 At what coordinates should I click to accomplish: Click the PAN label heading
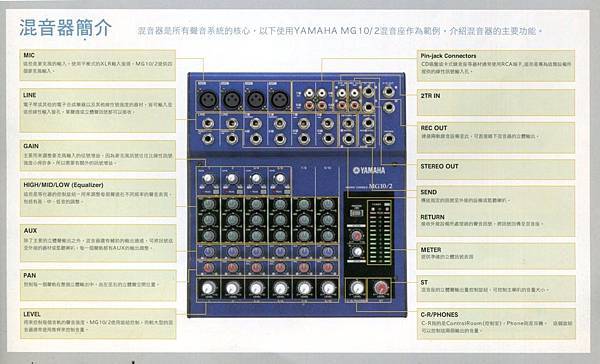click(x=29, y=275)
